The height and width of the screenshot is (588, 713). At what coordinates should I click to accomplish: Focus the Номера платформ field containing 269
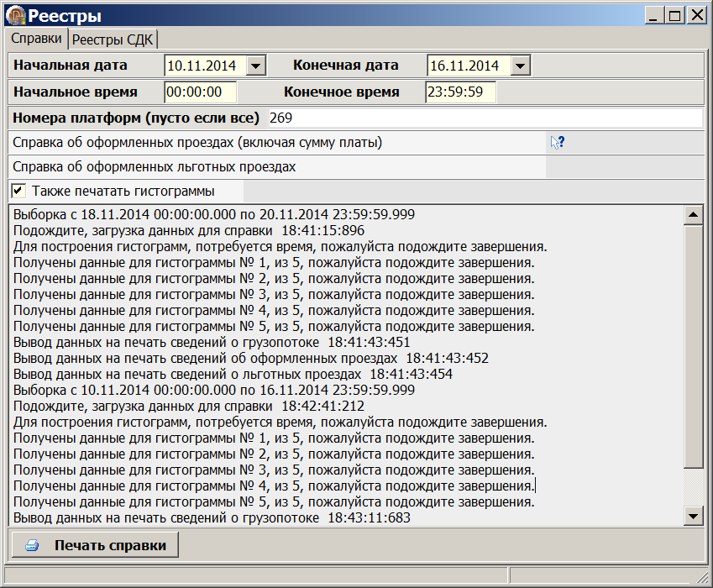pyautogui.click(x=483, y=118)
